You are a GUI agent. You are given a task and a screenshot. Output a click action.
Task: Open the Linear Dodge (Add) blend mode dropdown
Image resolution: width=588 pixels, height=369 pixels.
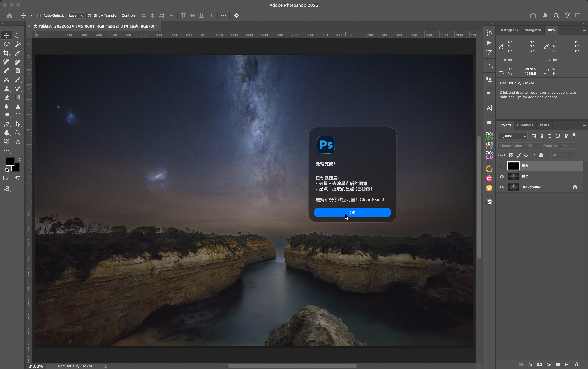coord(519,146)
